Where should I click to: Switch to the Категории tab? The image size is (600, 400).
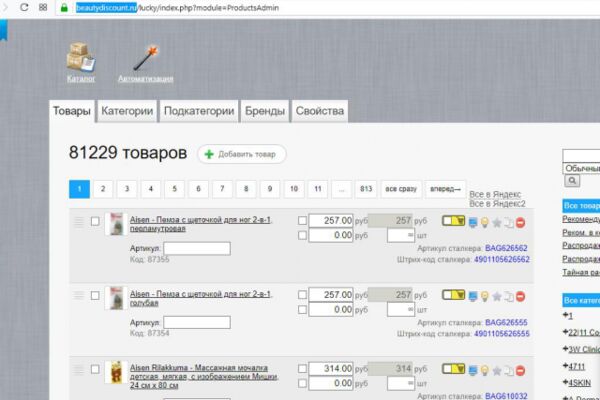click(127, 111)
